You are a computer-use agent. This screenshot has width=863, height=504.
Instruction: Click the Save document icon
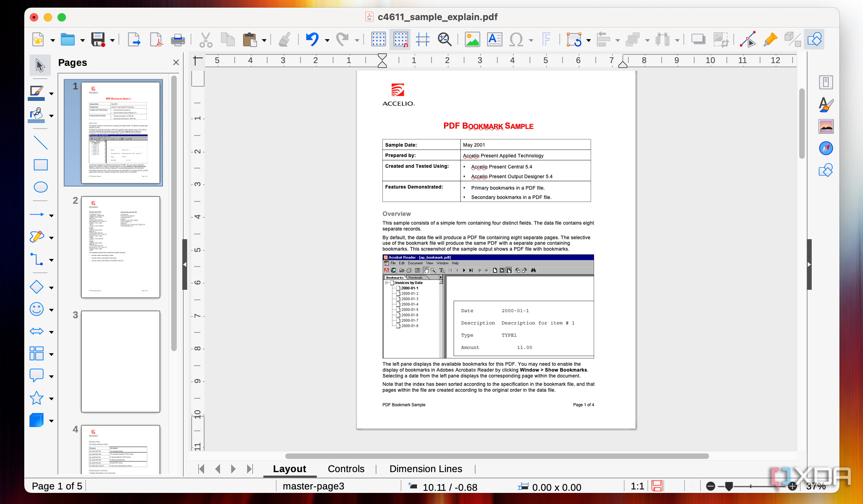tap(98, 40)
